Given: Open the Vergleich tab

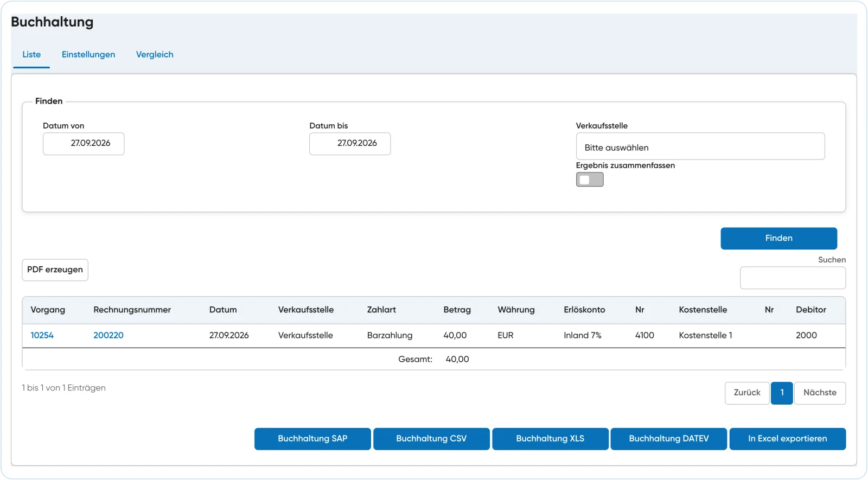Looking at the screenshot, I should 155,55.
